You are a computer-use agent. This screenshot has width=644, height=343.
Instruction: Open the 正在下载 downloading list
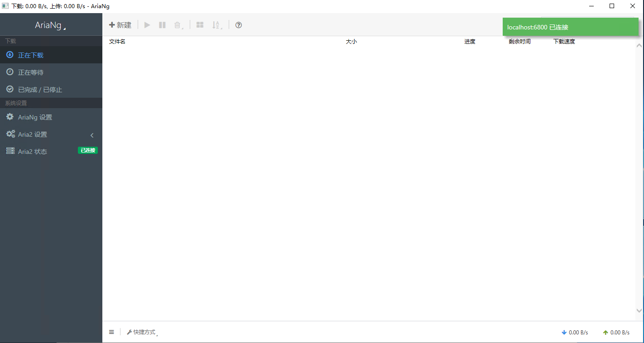point(31,55)
